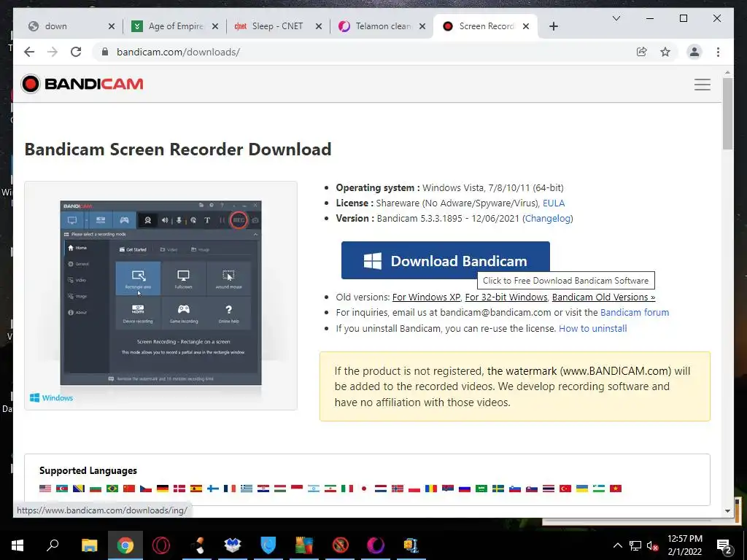
Task: Select the Finland flag language
Action: pos(213,489)
